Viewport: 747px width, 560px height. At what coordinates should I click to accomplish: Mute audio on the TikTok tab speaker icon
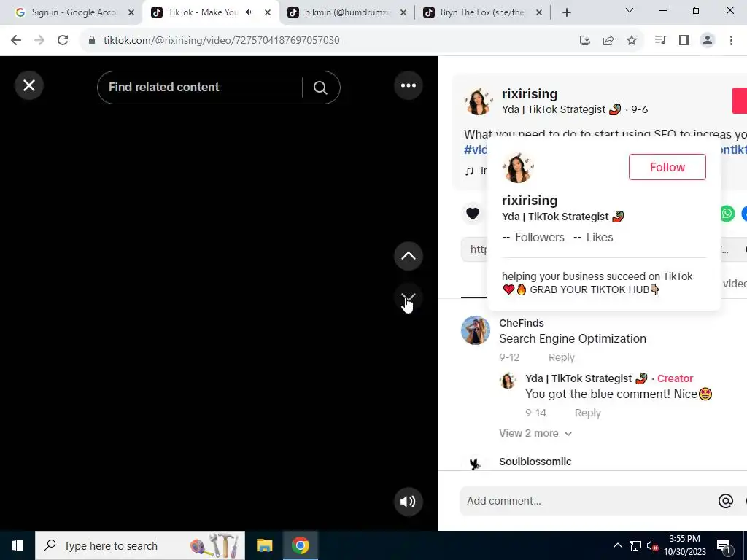pyautogui.click(x=249, y=13)
